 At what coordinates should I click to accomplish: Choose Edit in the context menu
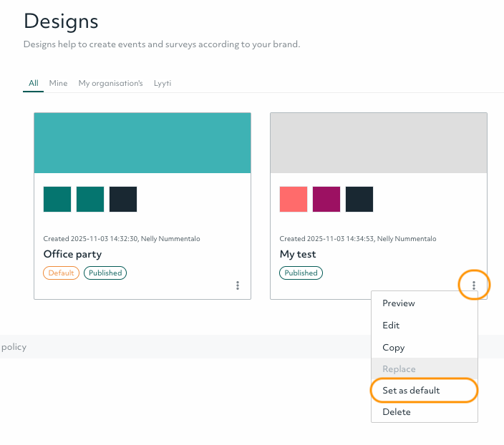tap(391, 326)
